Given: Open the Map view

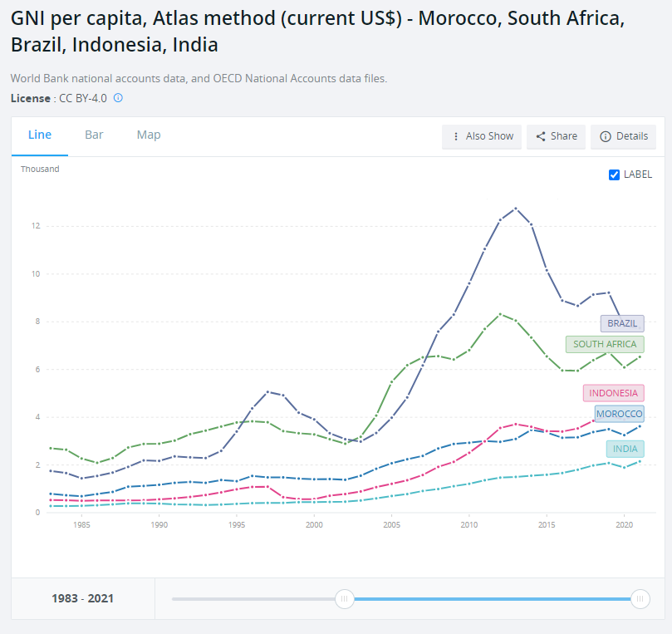Looking at the screenshot, I should click(148, 134).
